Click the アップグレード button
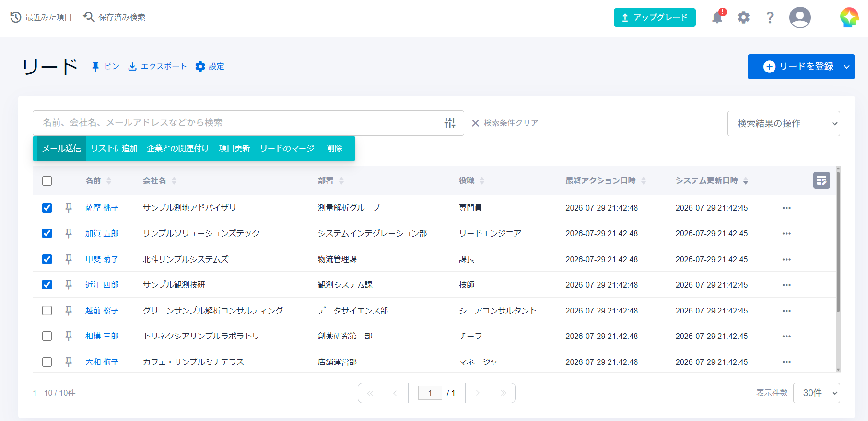The height and width of the screenshot is (421, 868). [655, 18]
